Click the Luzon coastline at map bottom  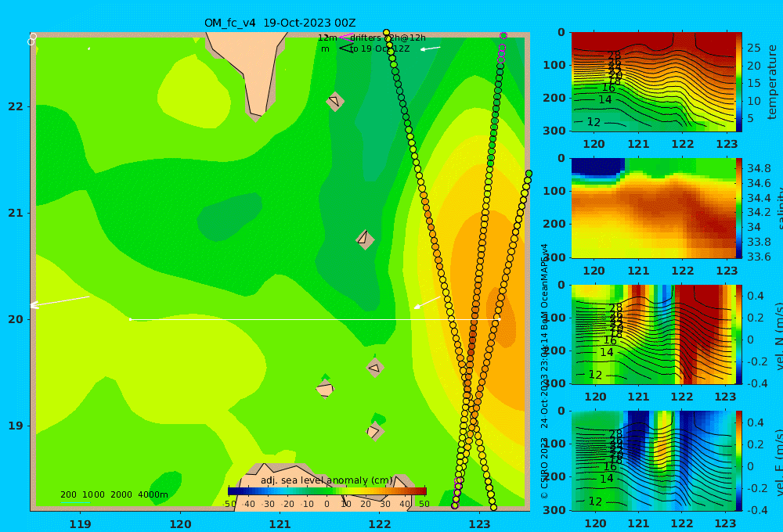click(325, 487)
